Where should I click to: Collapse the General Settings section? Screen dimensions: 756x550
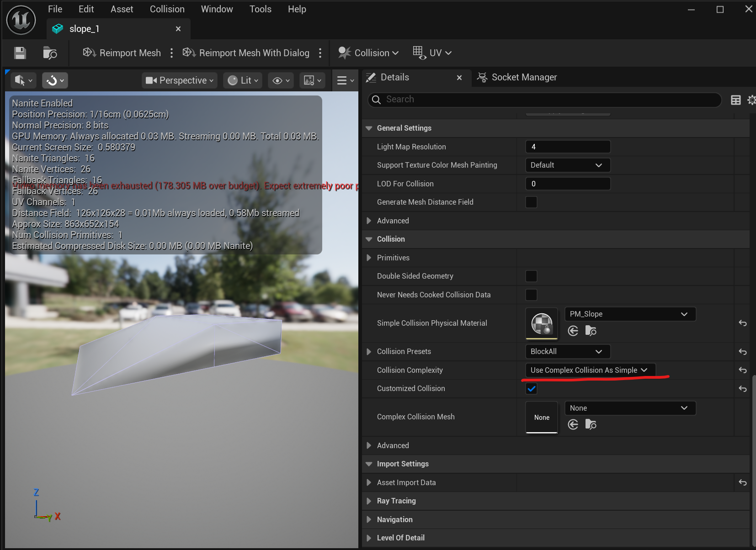pyautogui.click(x=369, y=128)
